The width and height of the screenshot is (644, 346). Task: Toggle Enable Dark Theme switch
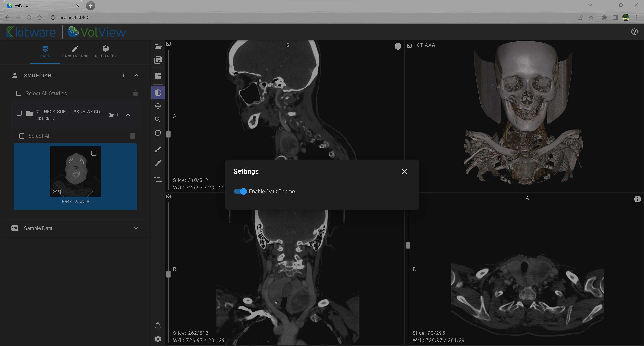pos(240,191)
